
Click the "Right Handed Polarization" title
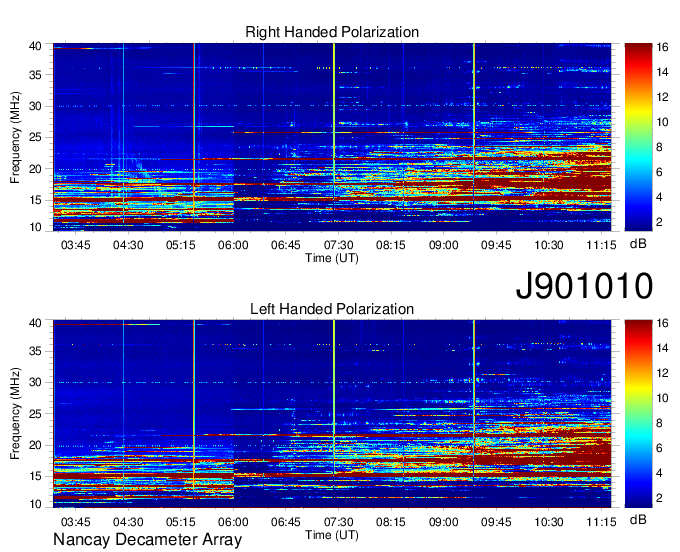click(332, 32)
